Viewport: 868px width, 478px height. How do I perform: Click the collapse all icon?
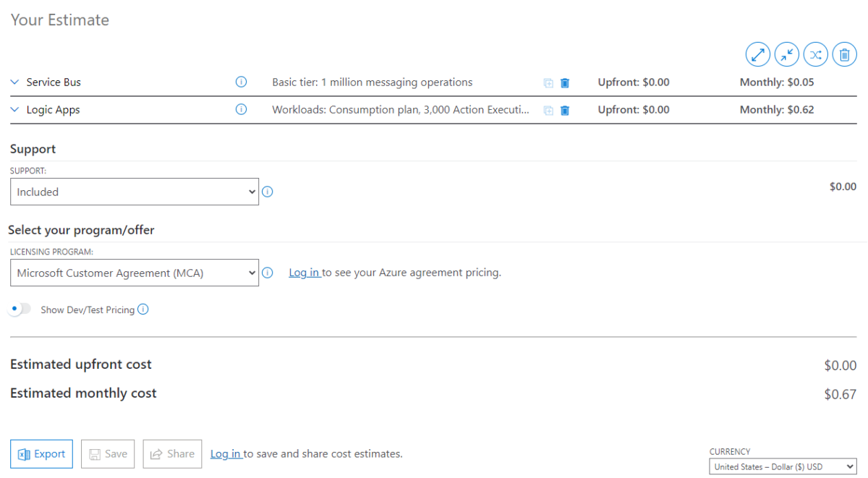(787, 54)
